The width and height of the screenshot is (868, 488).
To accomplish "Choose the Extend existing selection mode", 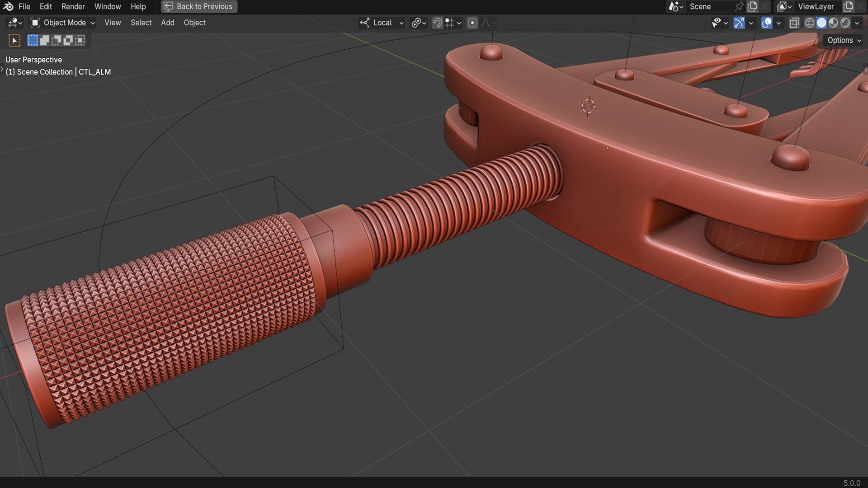I will [x=44, y=40].
